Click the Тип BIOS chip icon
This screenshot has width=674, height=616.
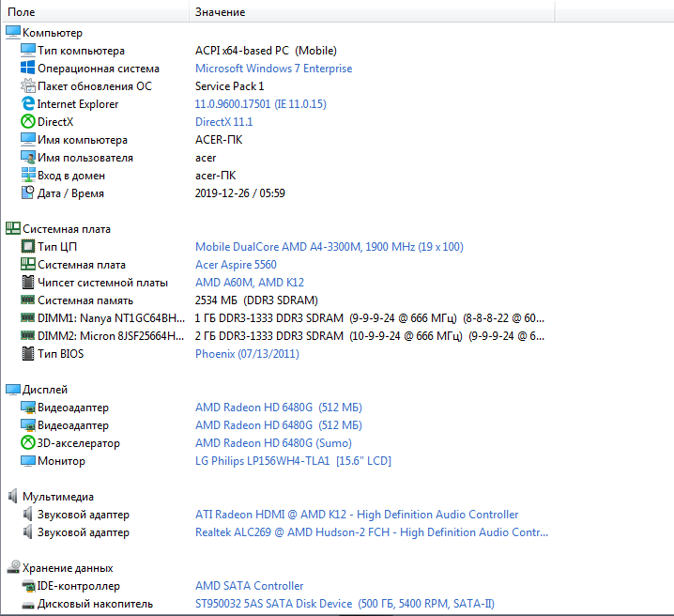(28, 353)
